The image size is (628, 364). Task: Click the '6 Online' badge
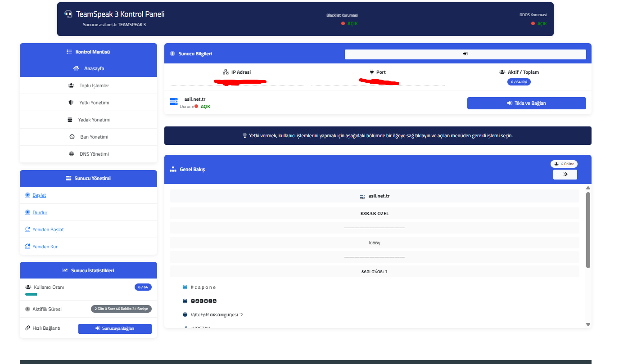(x=564, y=164)
